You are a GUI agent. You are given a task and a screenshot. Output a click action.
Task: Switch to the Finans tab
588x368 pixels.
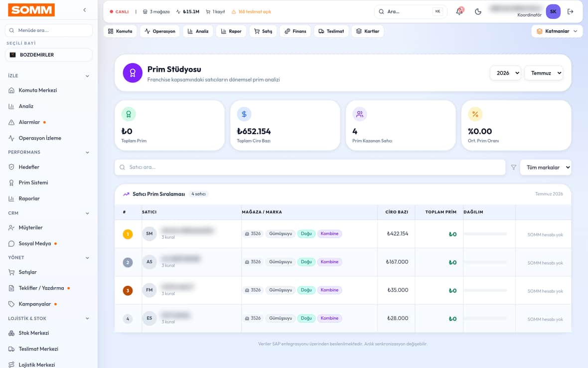pos(295,31)
